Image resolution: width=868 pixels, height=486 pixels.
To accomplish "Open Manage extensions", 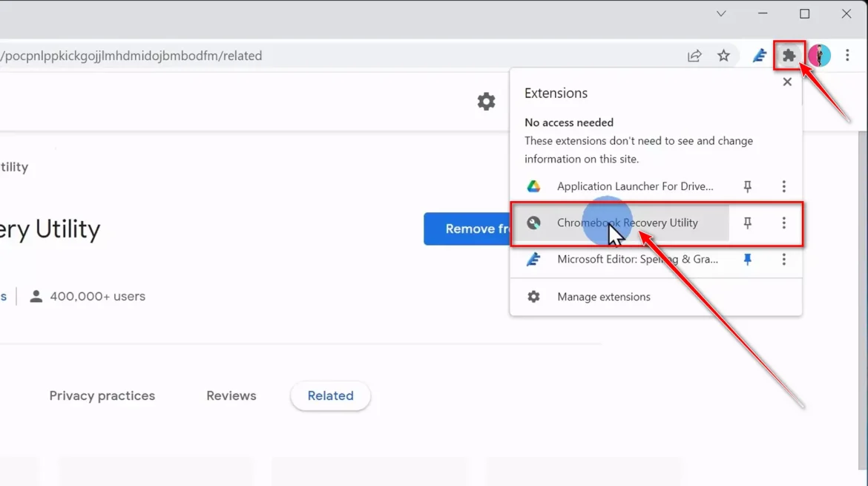I will (656, 297).
